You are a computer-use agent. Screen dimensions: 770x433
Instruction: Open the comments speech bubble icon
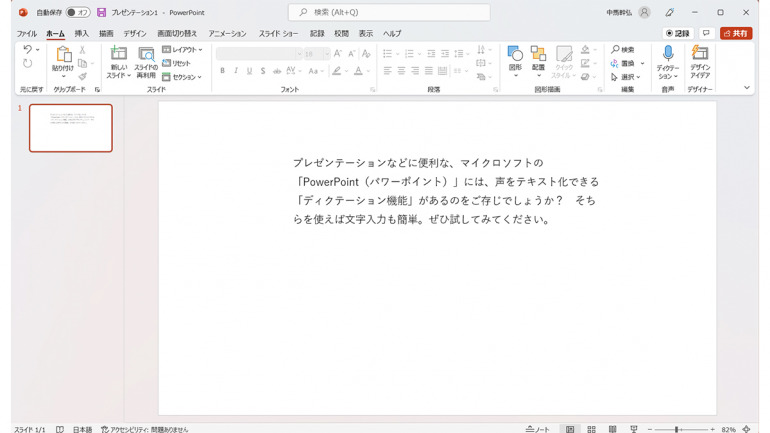706,33
